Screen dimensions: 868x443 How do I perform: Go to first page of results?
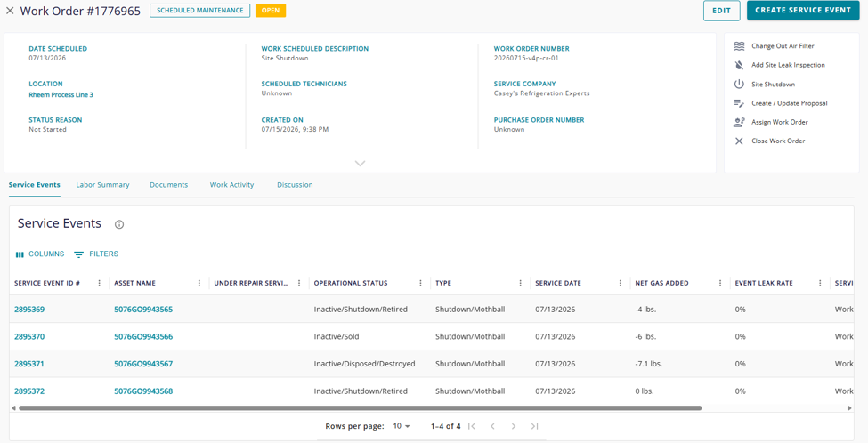472,426
